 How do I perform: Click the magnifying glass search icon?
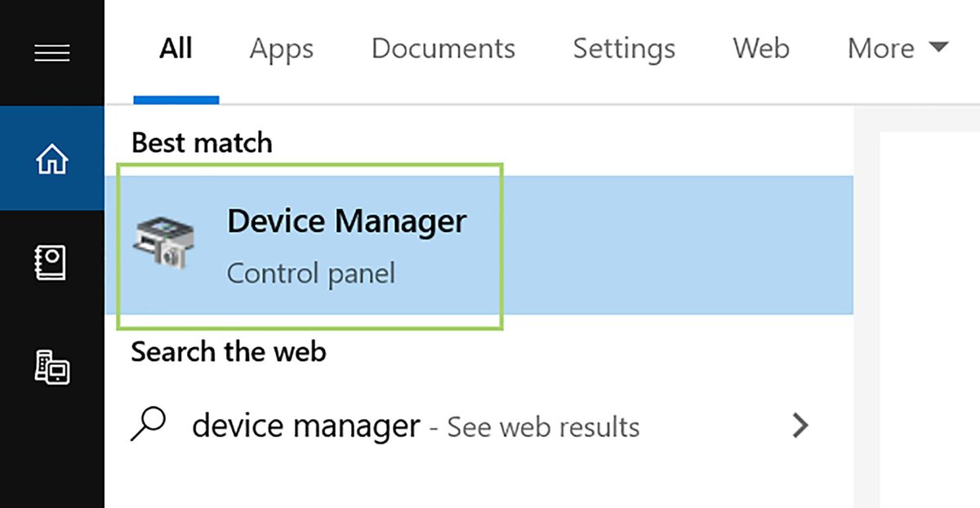point(151,425)
